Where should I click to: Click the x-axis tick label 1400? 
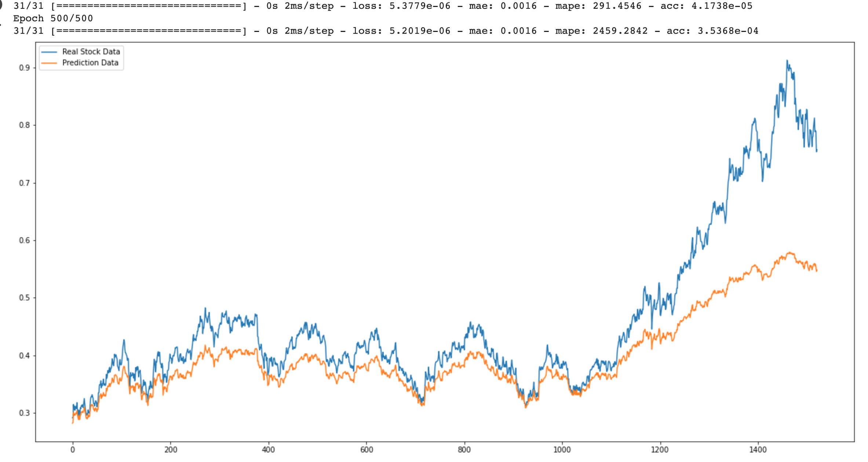pyautogui.click(x=758, y=450)
